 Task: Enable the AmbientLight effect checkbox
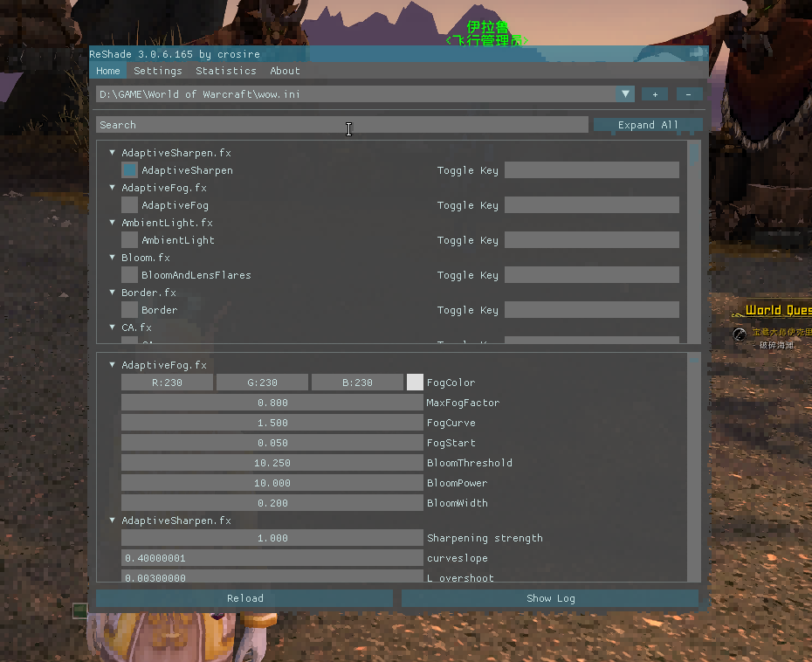[129, 240]
